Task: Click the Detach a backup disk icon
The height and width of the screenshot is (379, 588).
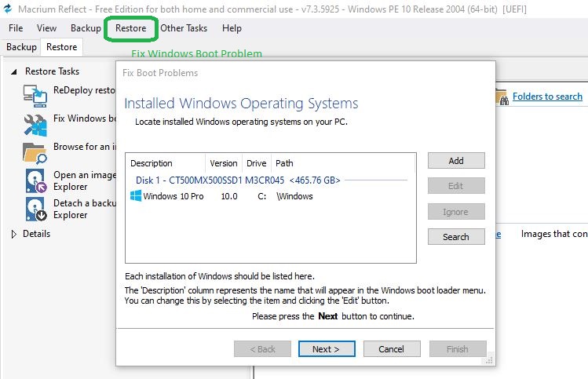Action: (x=36, y=210)
